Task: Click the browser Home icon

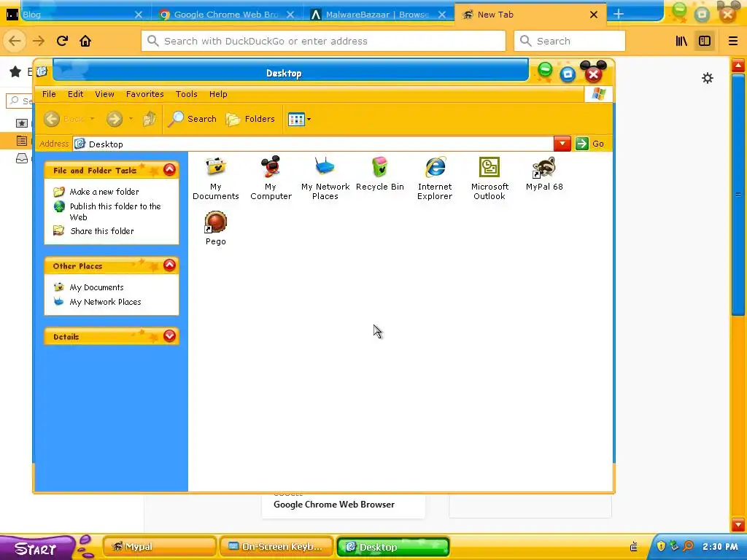Action: coord(85,41)
